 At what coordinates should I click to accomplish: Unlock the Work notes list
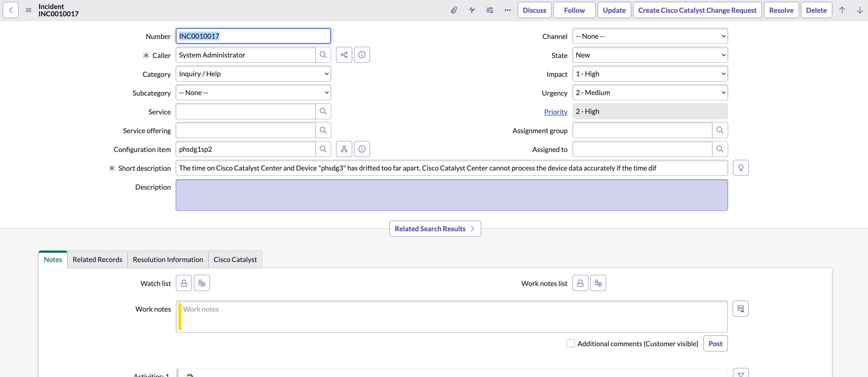tap(580, 283)
